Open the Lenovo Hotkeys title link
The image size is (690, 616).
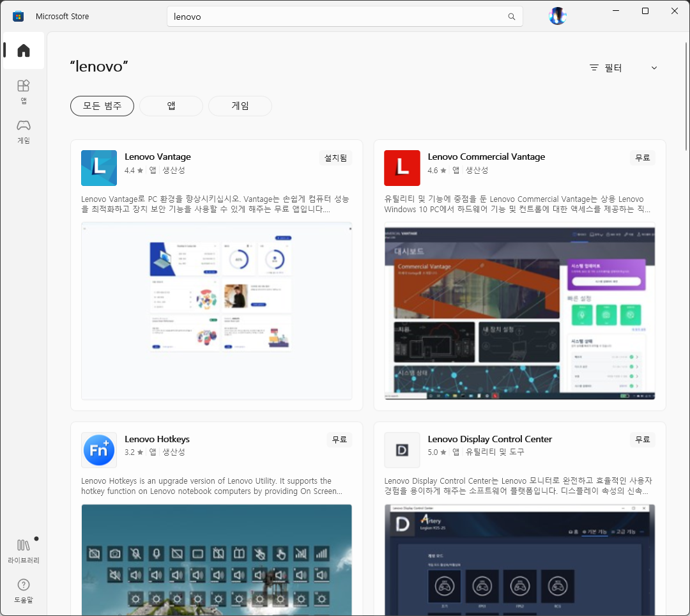157,439
